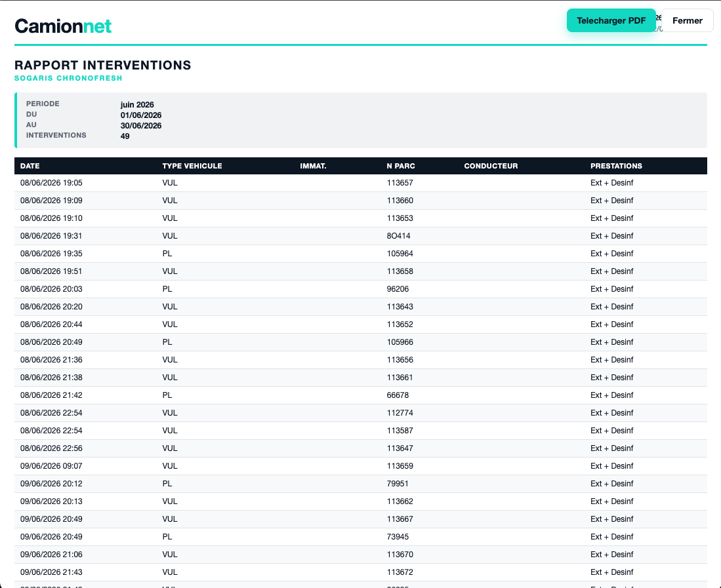Click the date 08/06/2026 20:20

tap(51, 307)
